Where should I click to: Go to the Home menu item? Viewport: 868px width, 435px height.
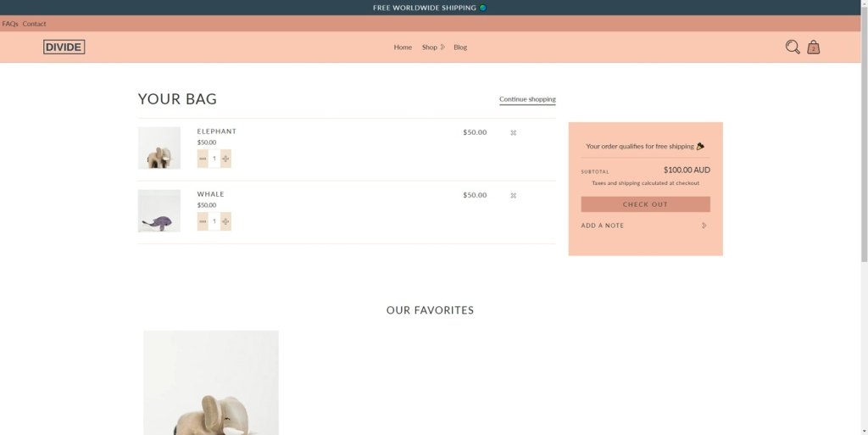coord(403,47)
